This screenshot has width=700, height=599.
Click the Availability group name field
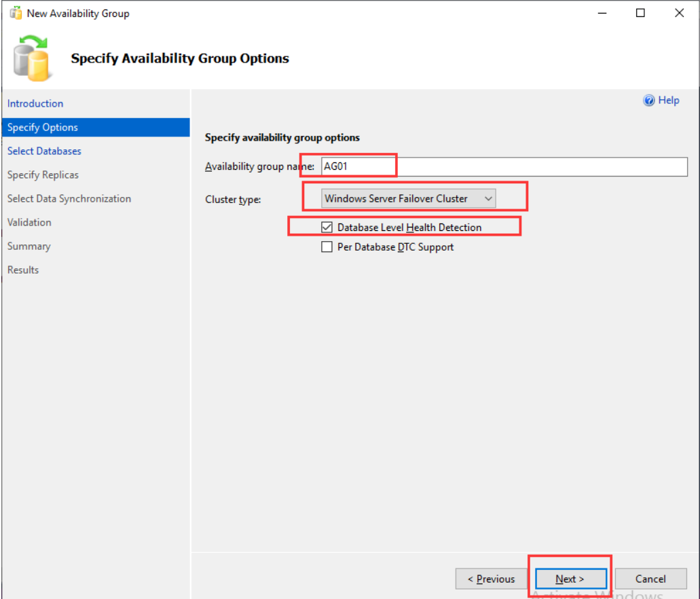[x=503, y=167]
